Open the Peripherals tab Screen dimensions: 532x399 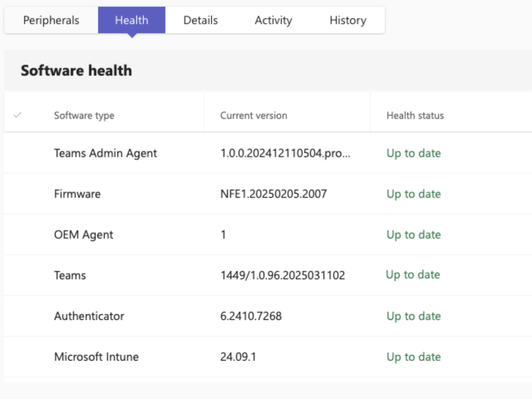click(50, 20)
